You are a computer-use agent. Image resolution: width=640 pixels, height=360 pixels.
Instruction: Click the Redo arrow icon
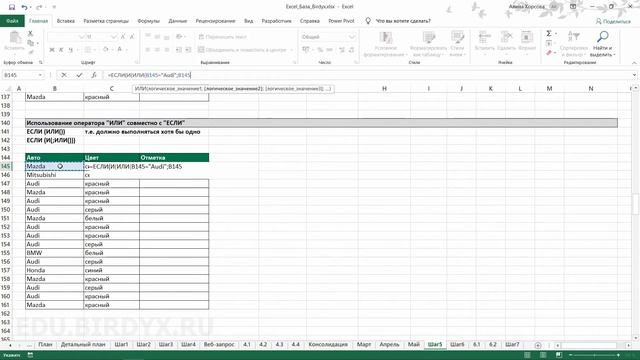tap(39, 7)
